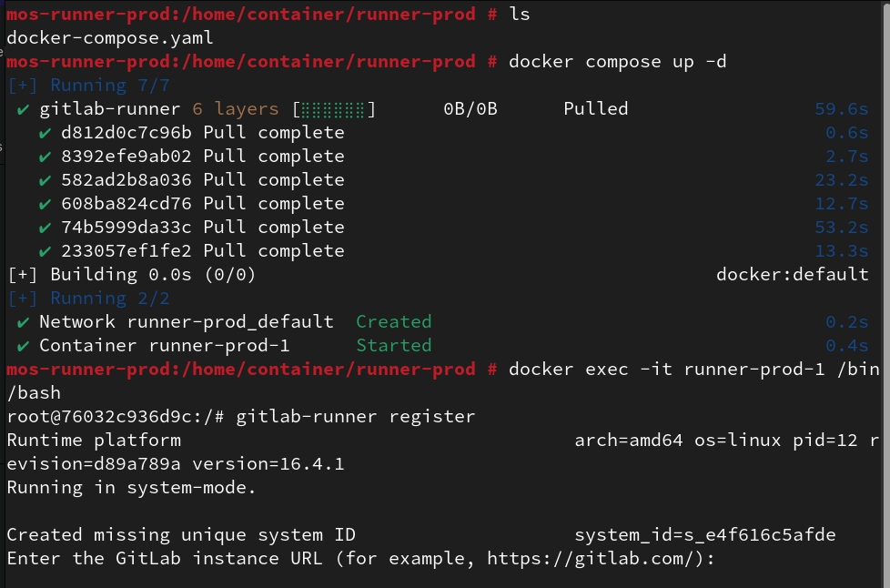This screenshot has width=890, height=588.
Task: Click the docker-compose.yaml file name
Action: pyautogui.click(x=110, y=38)
